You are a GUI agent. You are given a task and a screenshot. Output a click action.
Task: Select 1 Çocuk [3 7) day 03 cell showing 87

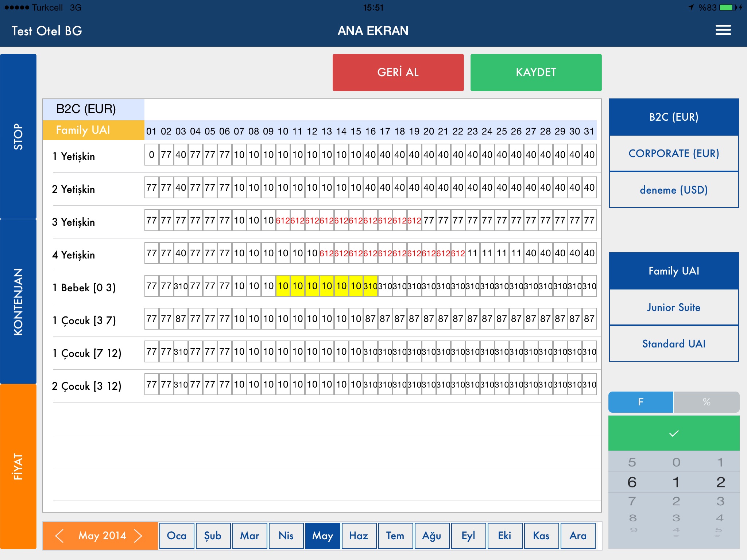[181, 319]
